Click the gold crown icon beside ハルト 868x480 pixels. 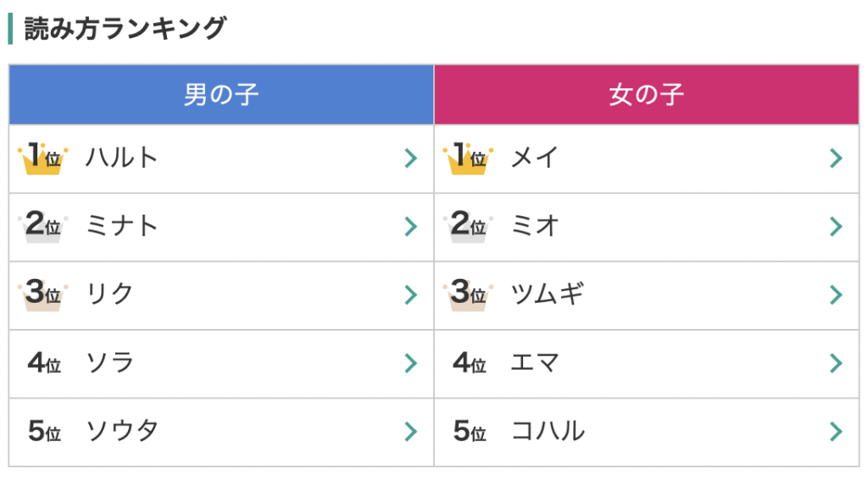click(42, 159)
